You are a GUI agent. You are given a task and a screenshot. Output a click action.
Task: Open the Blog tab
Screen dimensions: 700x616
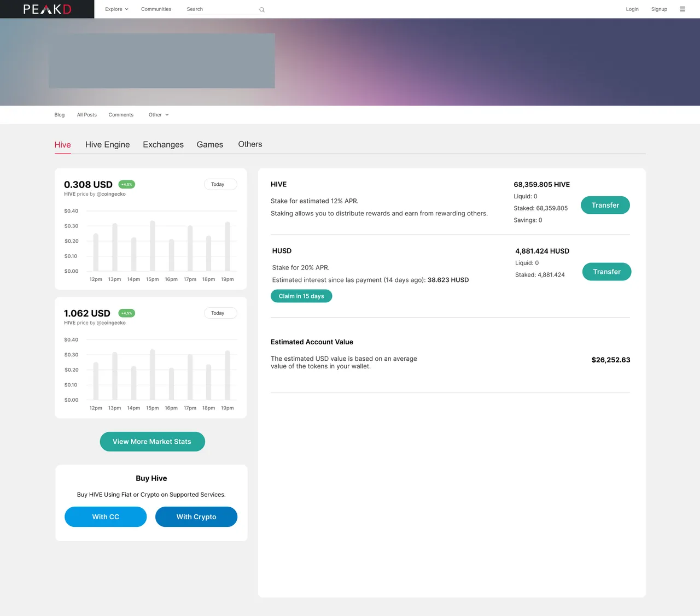(60, 115)
